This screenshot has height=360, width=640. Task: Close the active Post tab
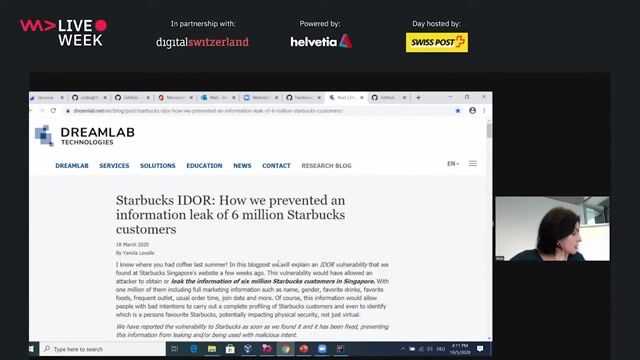(362, 98)
